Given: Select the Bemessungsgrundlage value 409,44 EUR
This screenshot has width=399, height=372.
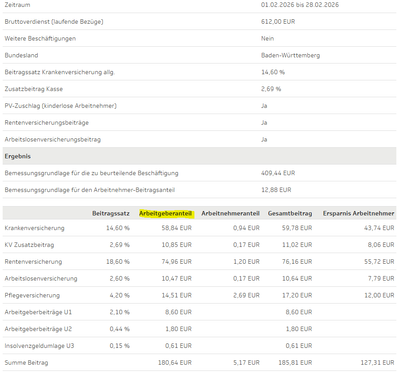Looking at the screenshot, I should click(278, 173).
